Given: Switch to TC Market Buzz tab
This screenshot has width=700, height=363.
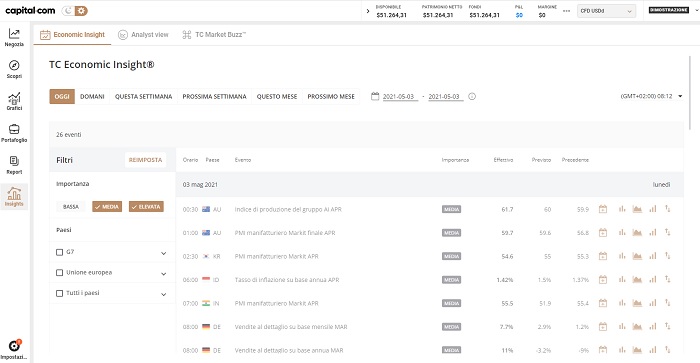Looking at the screenshot, I should pos(214,34).
